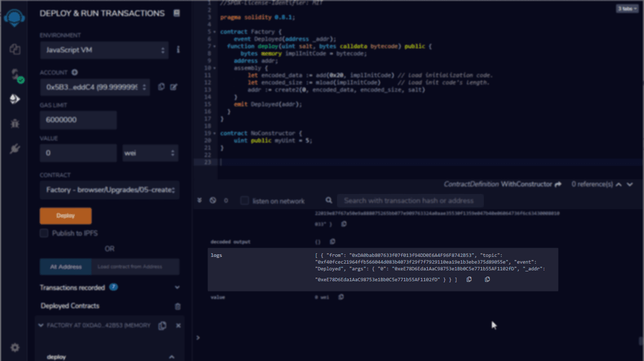This screenshot has width=644, height=361.
Task: Click 'Deployed Contracts' heading text
Action: 70,306
